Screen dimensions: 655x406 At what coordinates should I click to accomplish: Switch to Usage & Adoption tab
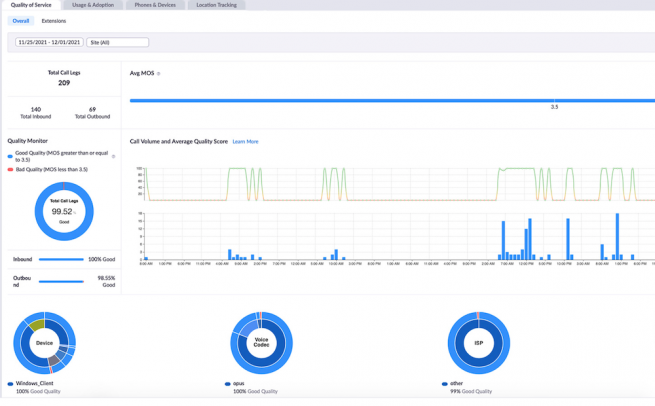coord(93,5)
